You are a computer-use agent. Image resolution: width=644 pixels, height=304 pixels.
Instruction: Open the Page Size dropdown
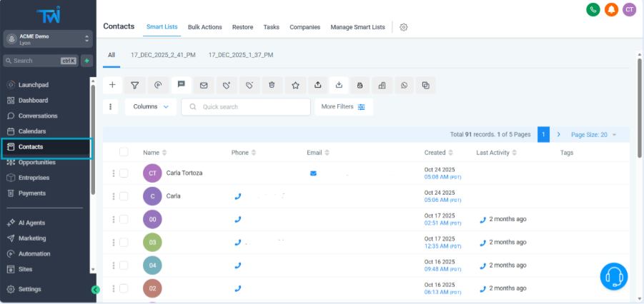593,134
